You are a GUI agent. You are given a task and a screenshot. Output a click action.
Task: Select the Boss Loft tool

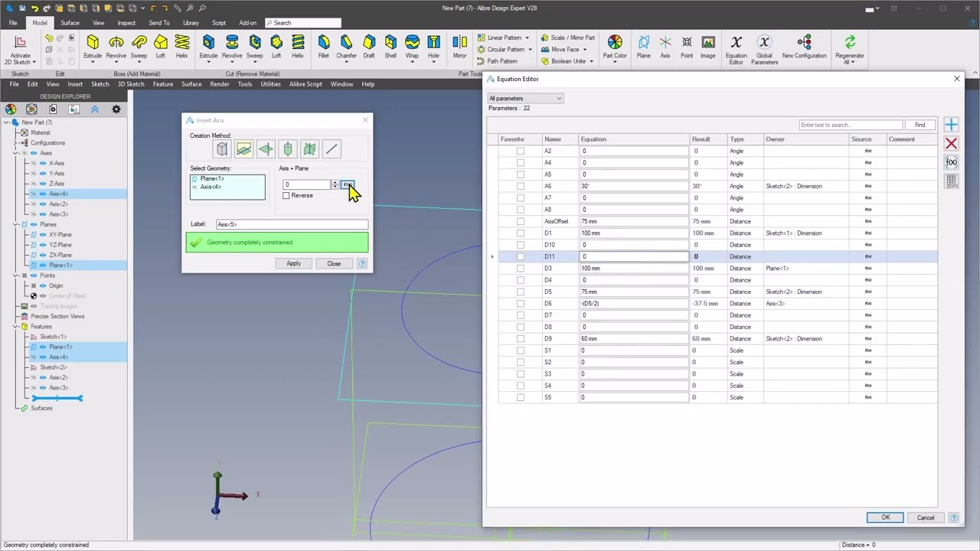[x=161, y=46]
